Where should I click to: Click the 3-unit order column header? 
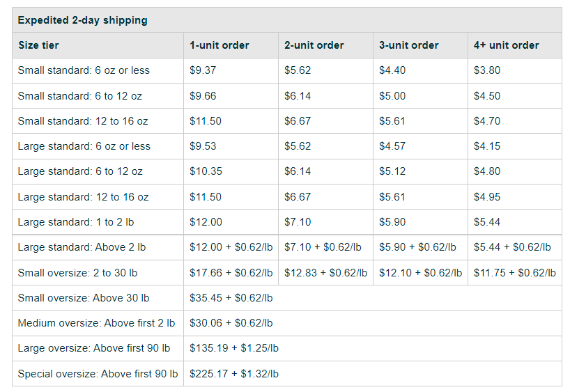(409, 45)
